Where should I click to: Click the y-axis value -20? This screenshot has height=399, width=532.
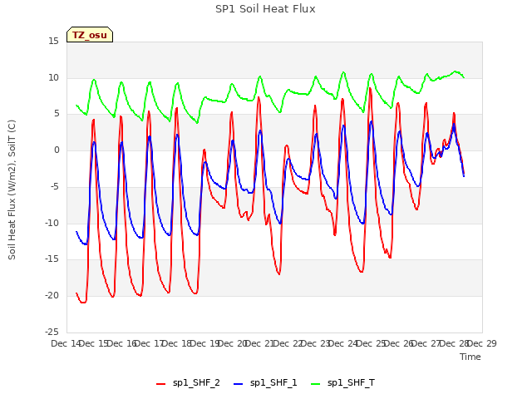(52, 296)
